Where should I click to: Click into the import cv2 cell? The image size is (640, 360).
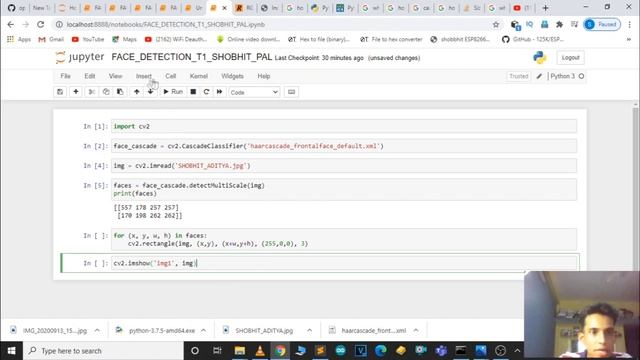344,126
